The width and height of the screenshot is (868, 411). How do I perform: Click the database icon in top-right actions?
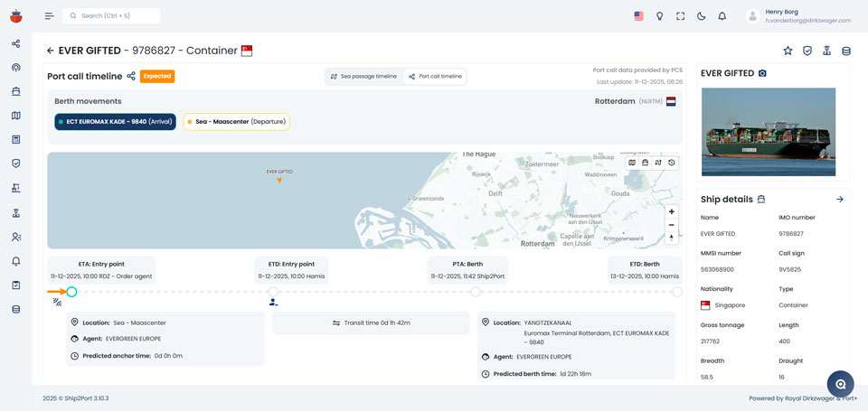pos(846,51)
